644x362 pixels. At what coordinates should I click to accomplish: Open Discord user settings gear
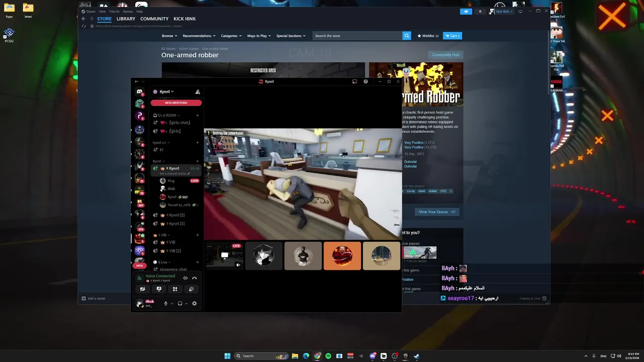[x=194, y=303]
